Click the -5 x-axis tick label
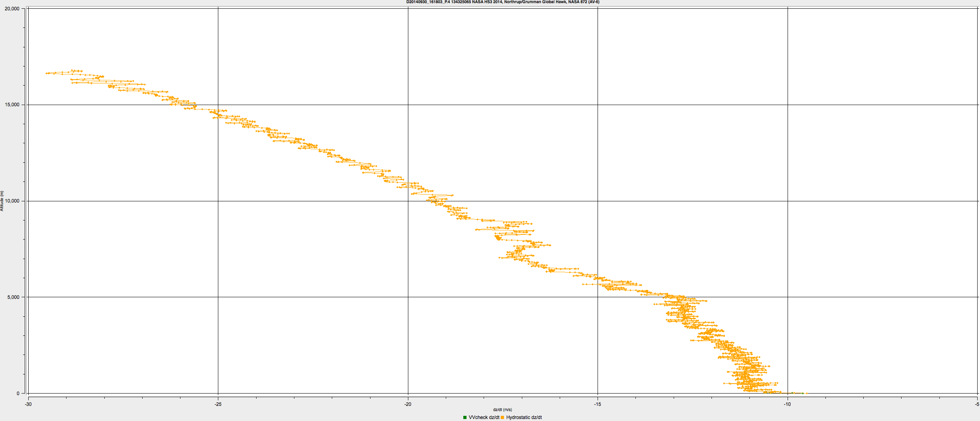Image resolution: width=980 pixels, height=421 pixels. coord(977,404)
